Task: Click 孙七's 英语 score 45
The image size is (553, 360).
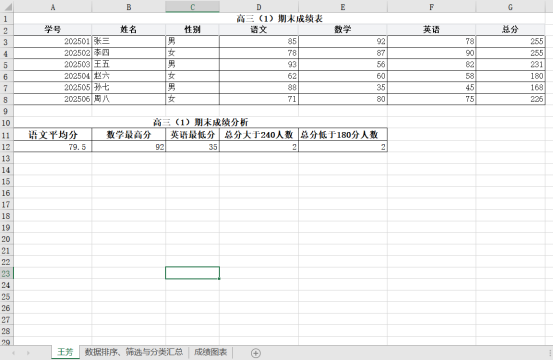Action: click(x=432, y=87)
